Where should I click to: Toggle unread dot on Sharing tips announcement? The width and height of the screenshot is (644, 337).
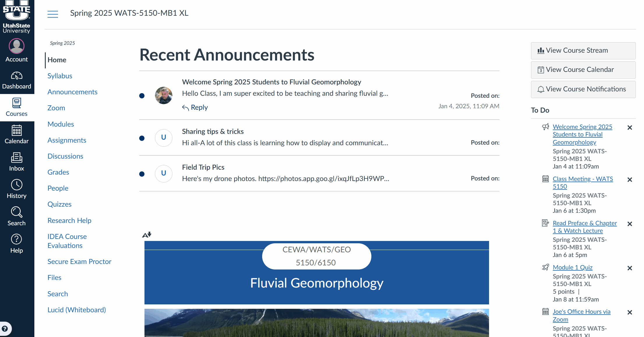click(142, 138)
